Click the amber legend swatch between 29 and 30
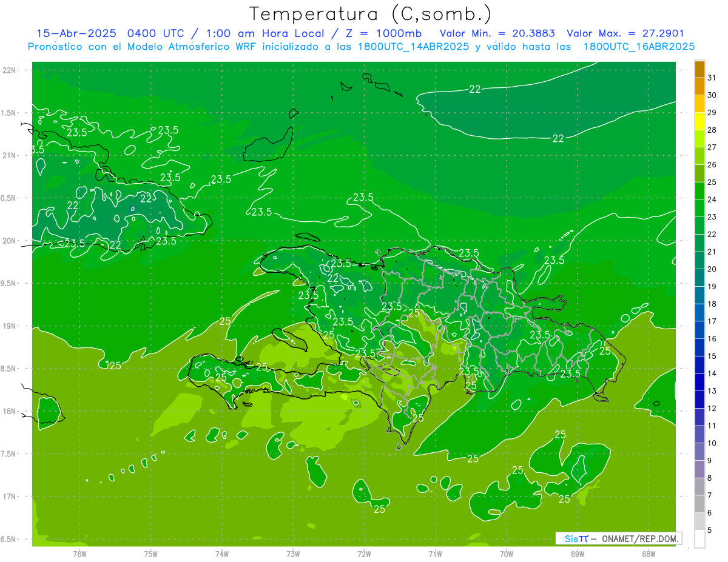The width and height of the screenshot is (728, 562). pos(699,104)
